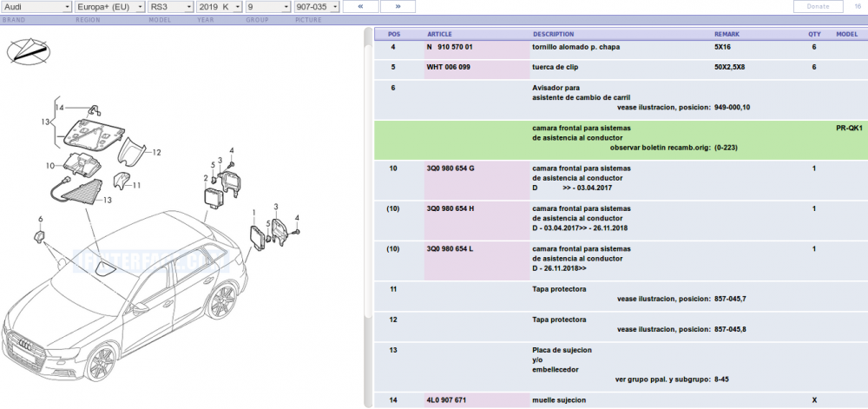This screenshot has height=409, width=868.
Task: Click the tuerca de clip description
Action: (x=556, y=67)
